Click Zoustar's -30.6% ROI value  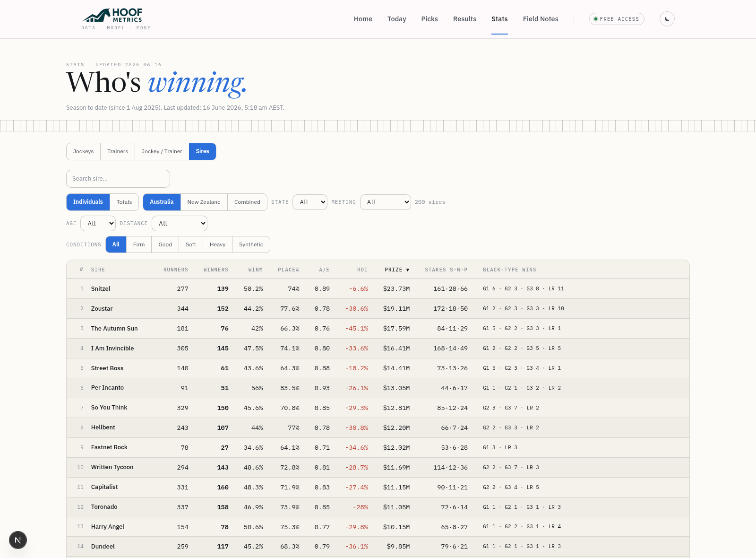[357, 309]
